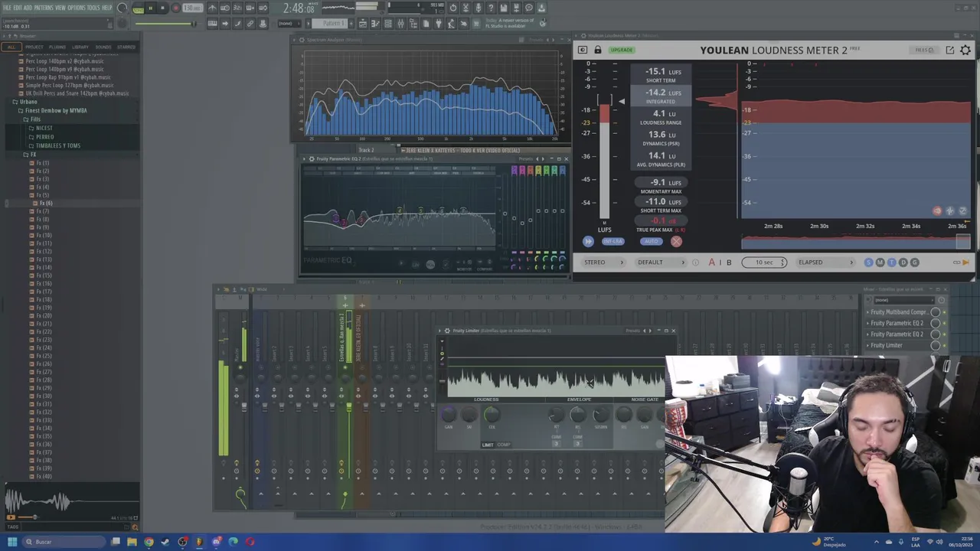Click the transport play/pause button
The width and height of the screenshot is (980, 551).
pos(150,8)
